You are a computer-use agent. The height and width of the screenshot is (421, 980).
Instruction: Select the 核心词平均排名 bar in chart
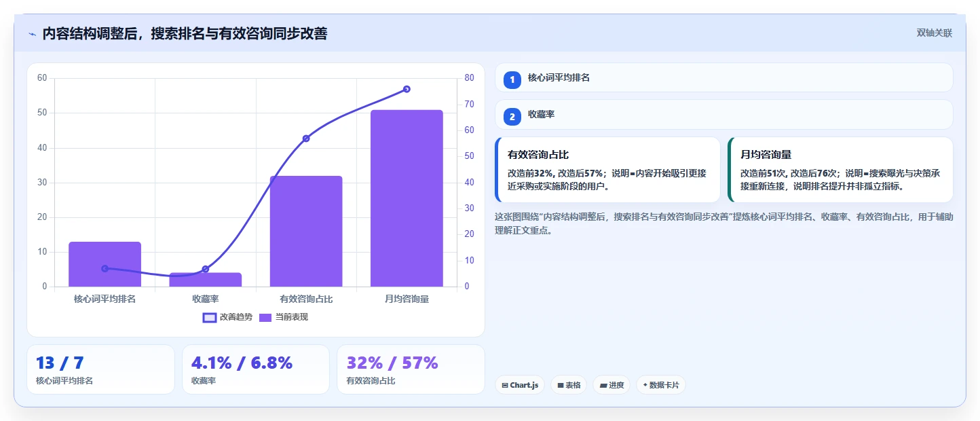[105, 264]
